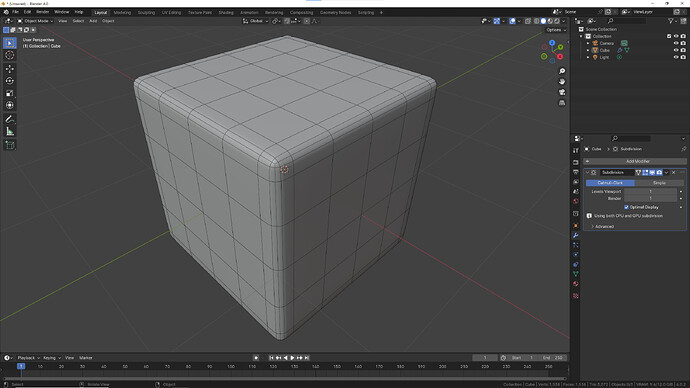This screenshot has height=388, width=690.
Task: Open the World properties tab
Action: pos(576,201)
